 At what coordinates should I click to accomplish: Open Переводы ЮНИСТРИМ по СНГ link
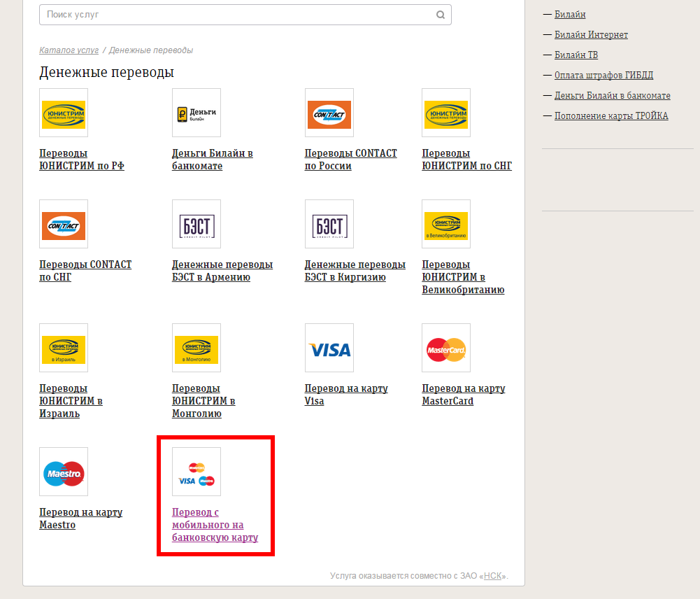467,160
